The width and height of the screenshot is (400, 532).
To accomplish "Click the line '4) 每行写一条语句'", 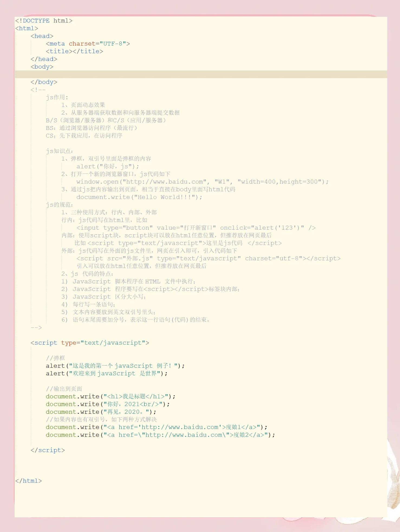I will click(x=88, y=304).
